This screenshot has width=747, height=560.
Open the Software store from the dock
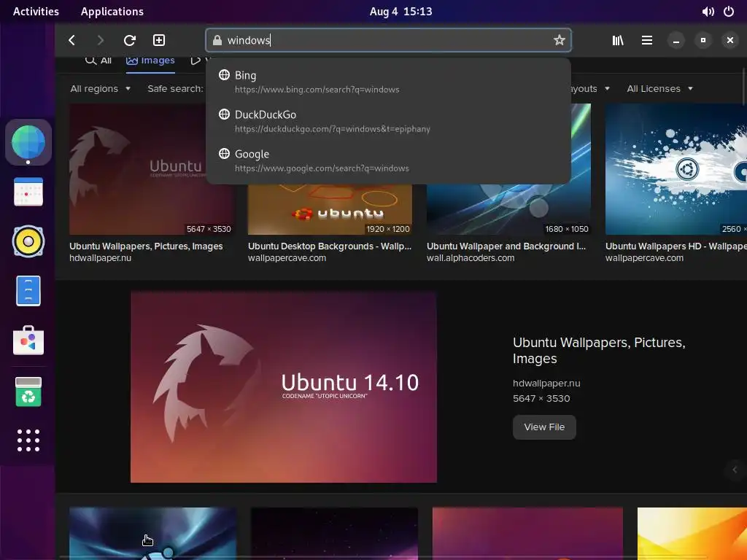(28, 341)
